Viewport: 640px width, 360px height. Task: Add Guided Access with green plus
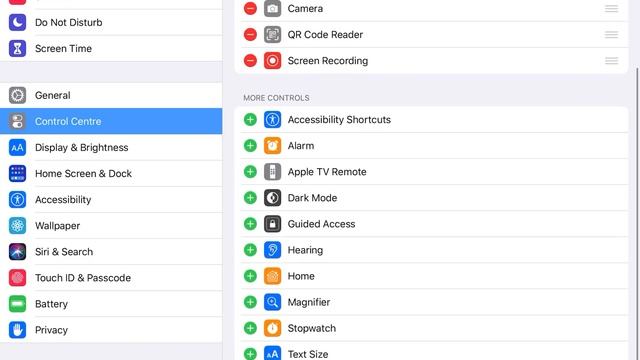250,224
